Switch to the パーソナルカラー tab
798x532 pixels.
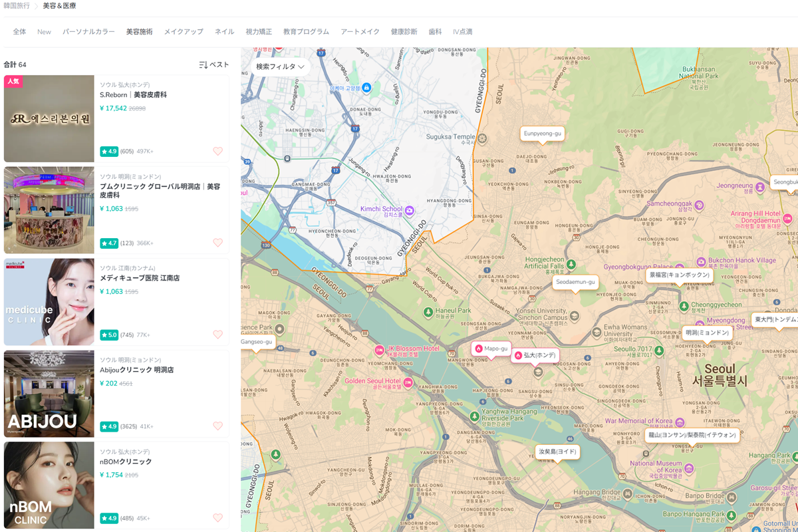pos(88,32)
